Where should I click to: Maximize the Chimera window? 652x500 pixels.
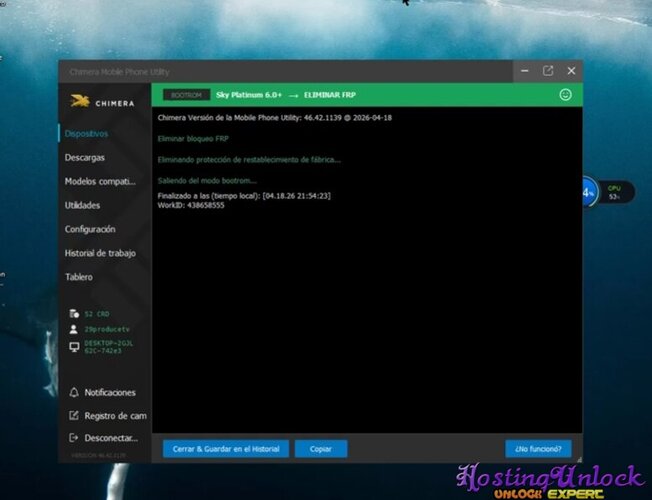click(548, 71)
